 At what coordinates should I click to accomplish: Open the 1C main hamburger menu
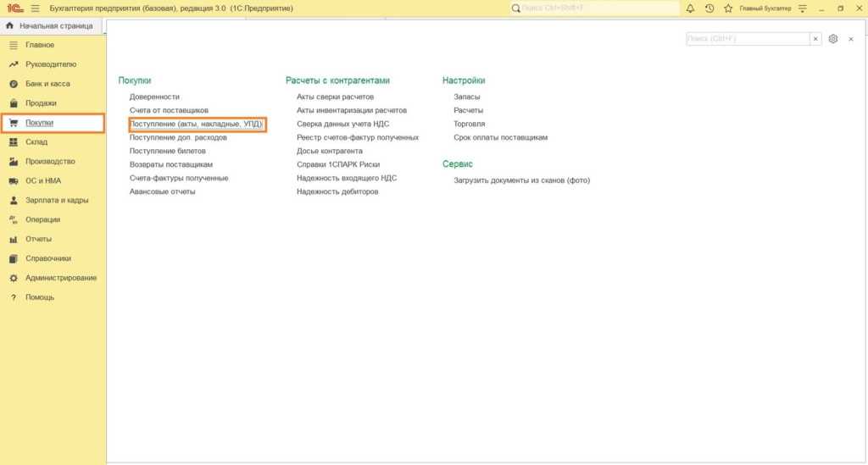pos(36,8)
